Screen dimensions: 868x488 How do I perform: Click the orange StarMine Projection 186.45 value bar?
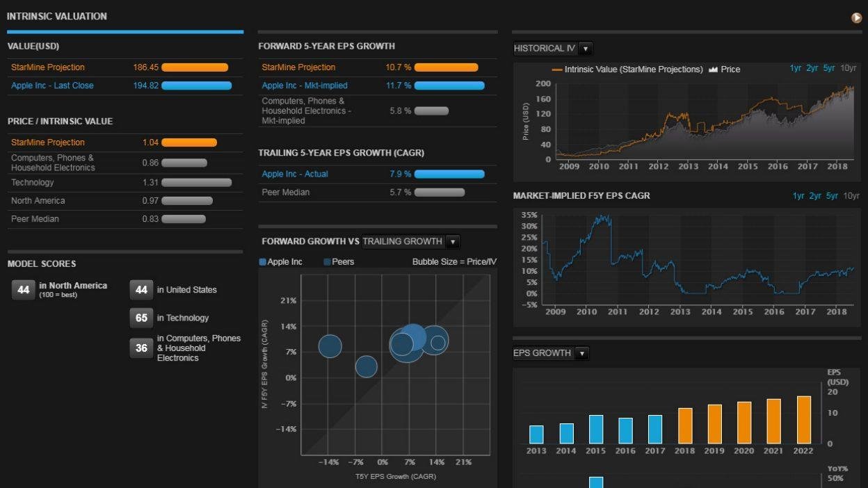click(195, 67)
